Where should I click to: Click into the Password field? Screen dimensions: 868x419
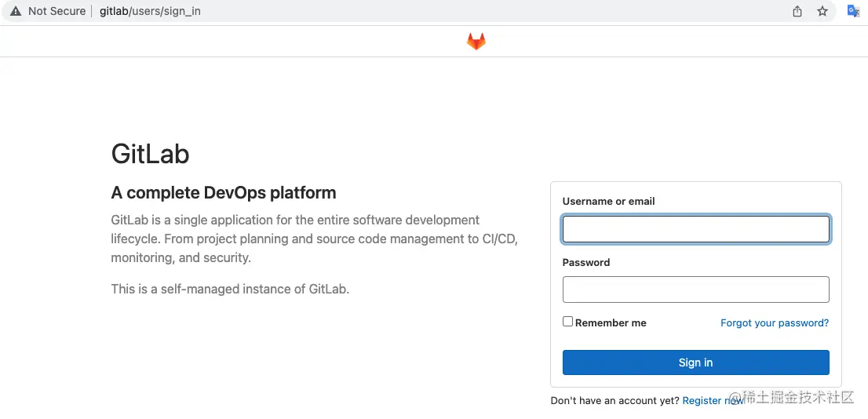[x=696, y=290]
